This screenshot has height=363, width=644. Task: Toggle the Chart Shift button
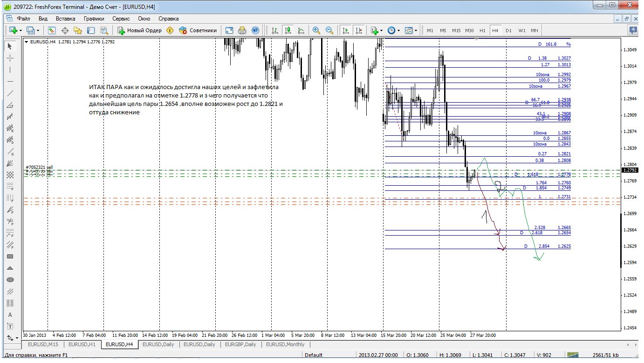point(358,30)
